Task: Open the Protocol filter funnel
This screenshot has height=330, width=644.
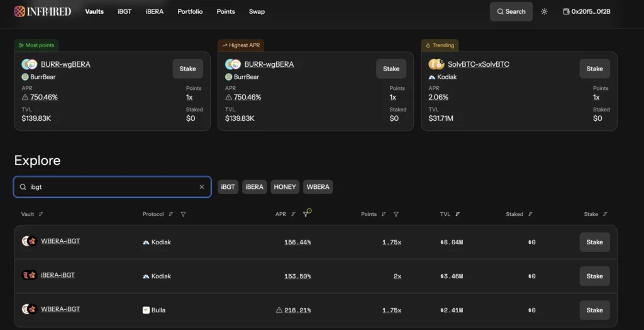Action: [x=183, y=214]
